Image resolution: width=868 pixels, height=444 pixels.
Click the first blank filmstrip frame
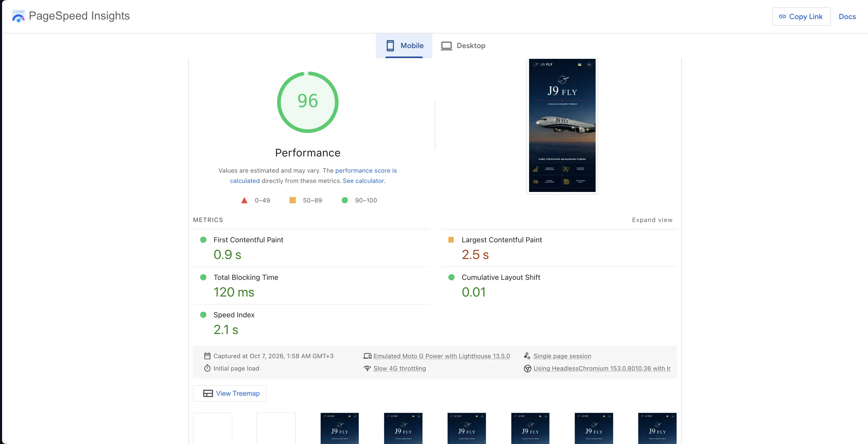212,428
